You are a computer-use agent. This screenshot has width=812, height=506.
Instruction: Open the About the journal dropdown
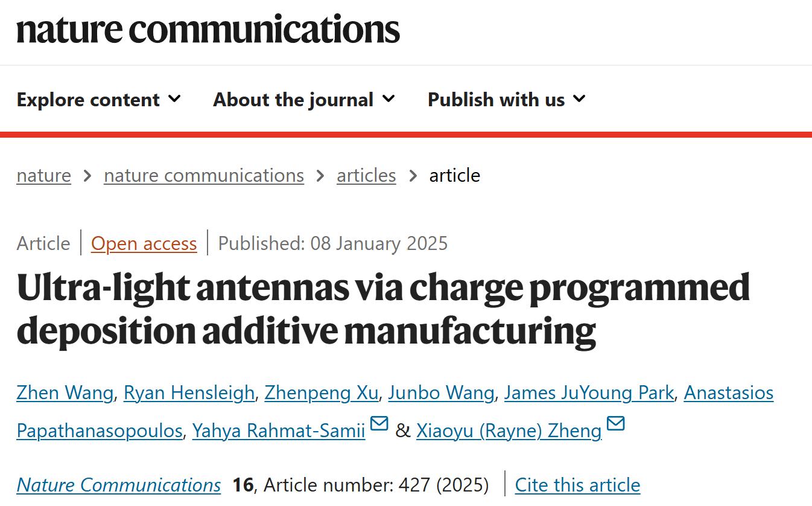click(x=303, y=100)
